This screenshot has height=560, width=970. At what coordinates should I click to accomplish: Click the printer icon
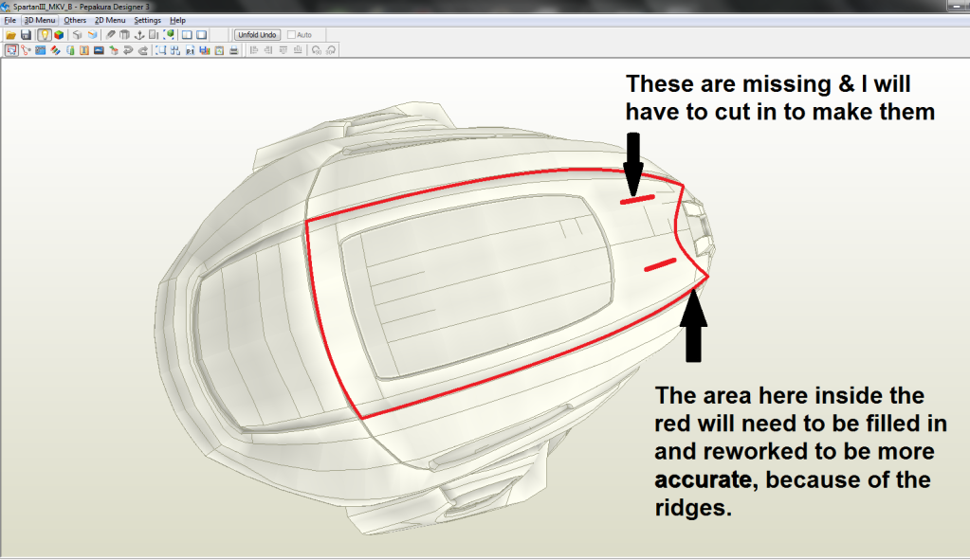click(234, 50)
